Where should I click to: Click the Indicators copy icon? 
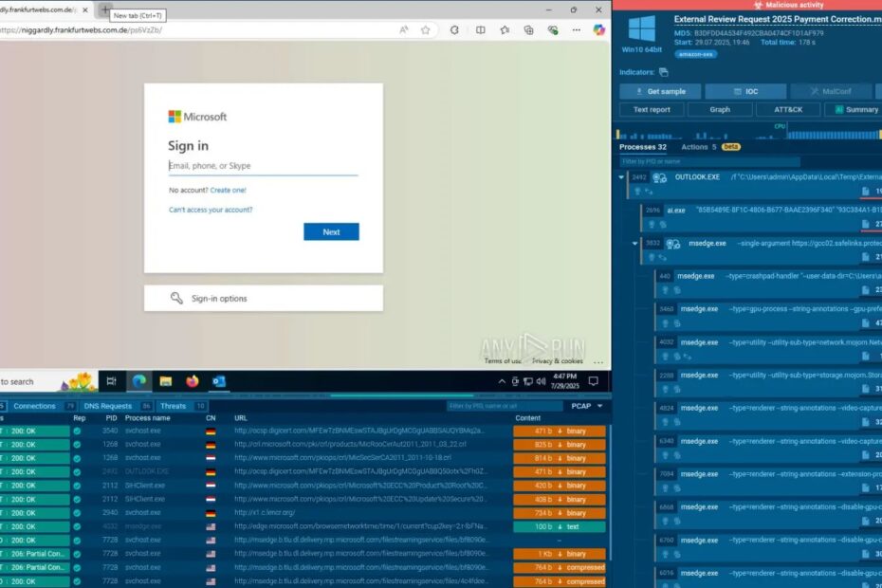click(664, 72)
